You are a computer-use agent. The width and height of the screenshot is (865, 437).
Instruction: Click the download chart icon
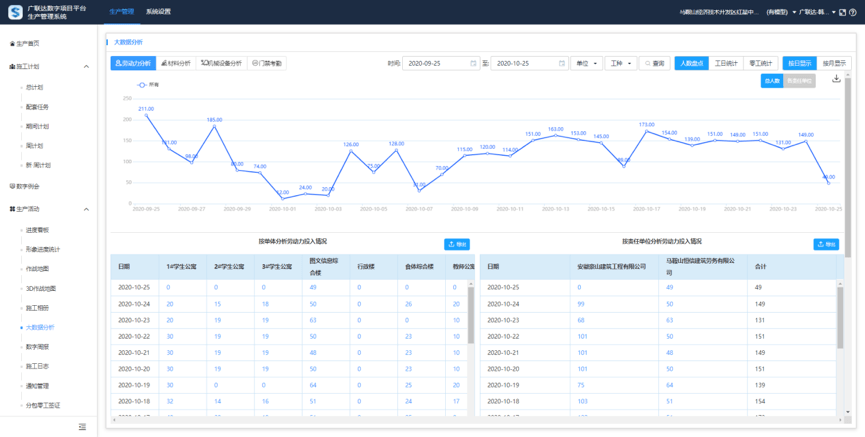coord(836,79)
